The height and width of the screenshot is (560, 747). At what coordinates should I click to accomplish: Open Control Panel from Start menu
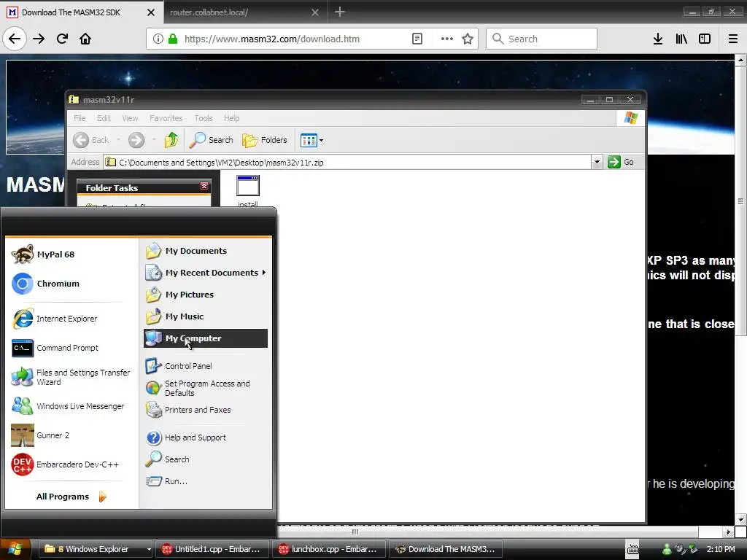click(205, 366)
